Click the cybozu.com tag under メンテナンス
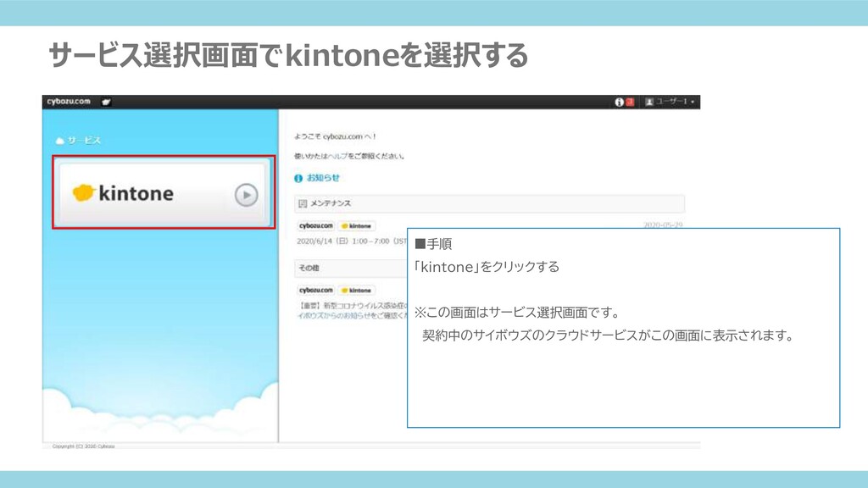Screen dimensions: 868x488 (316, 225)
